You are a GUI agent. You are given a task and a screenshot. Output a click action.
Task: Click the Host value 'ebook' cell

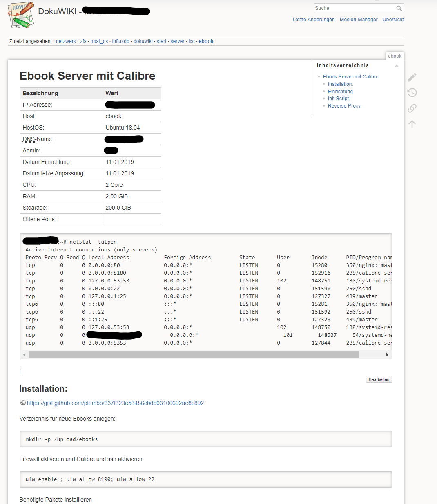click(x=132, y=116)
